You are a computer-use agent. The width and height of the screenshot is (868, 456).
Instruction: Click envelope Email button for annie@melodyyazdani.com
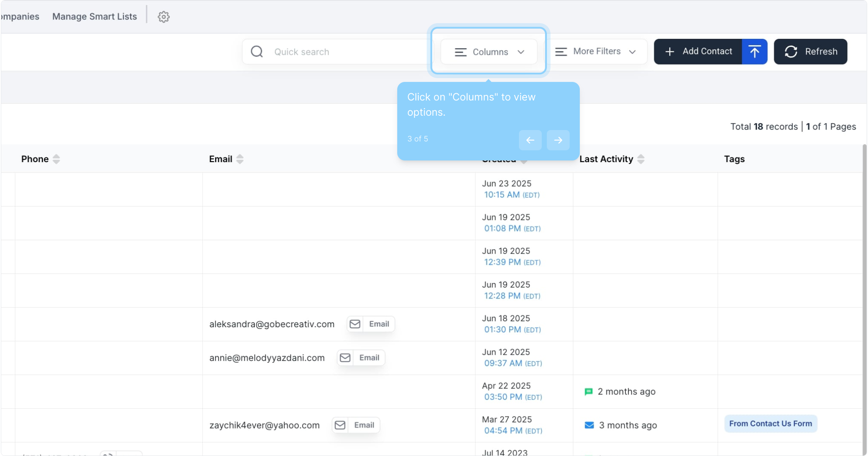tap(361, 358)
